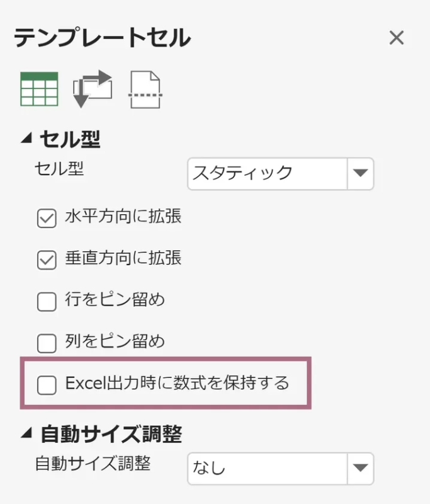Screen dimensions: 430x504
Task: Check 列をピン留め
Action: point(46,342)
